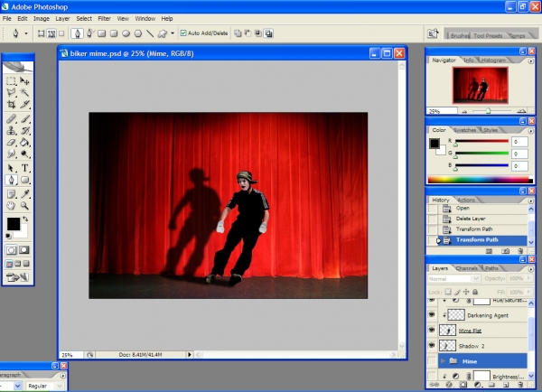Open the History panel flyout menu
The image size is (542, 392).
pyautogui.click(x=531, y=201)
